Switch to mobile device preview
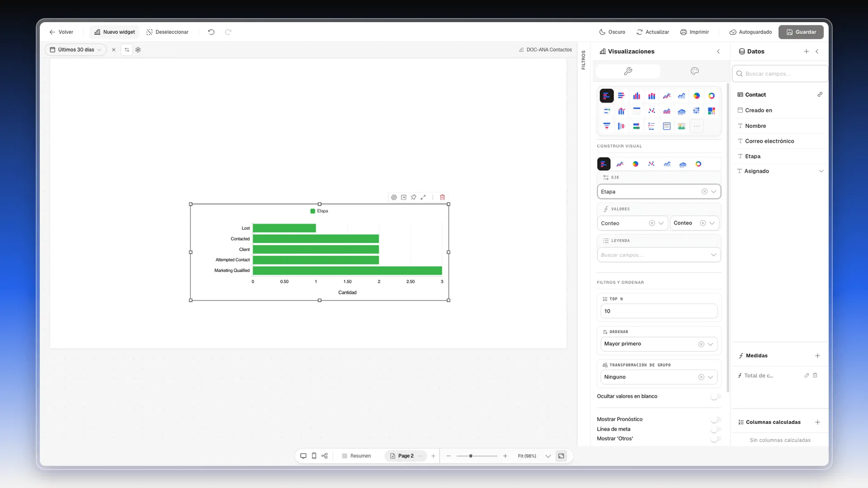The width and height of the screenshot is (868, 488). tap(314, 456)
